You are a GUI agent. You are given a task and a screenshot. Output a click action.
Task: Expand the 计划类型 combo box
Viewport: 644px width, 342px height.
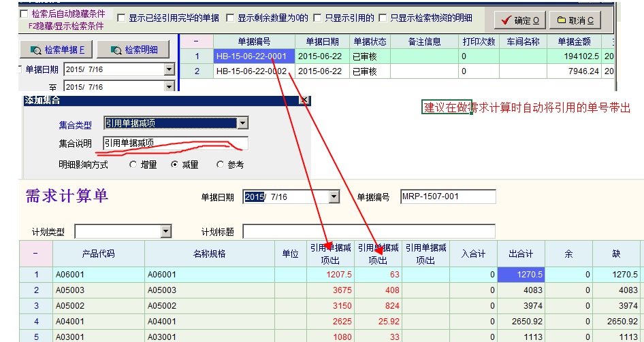coord(166,232)
